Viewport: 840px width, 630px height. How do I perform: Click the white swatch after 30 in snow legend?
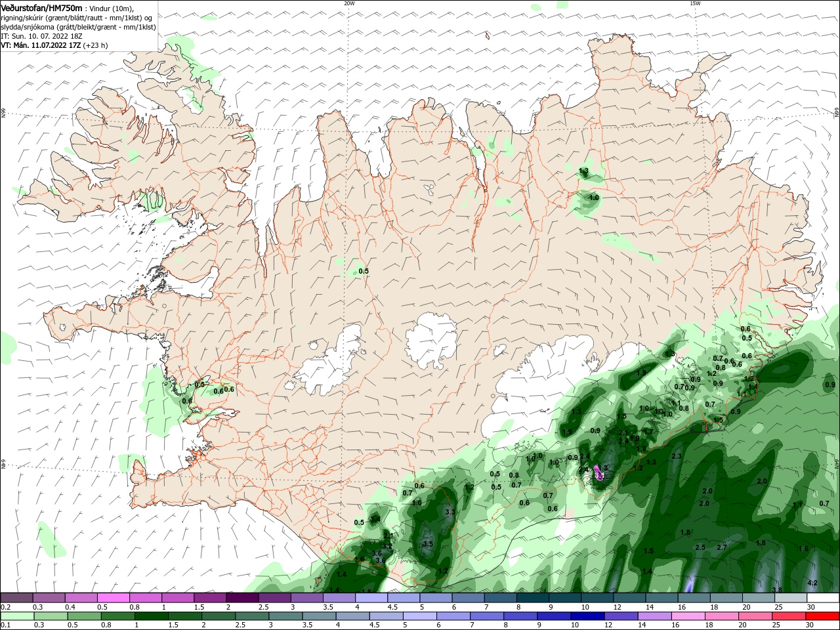point(823,598)
